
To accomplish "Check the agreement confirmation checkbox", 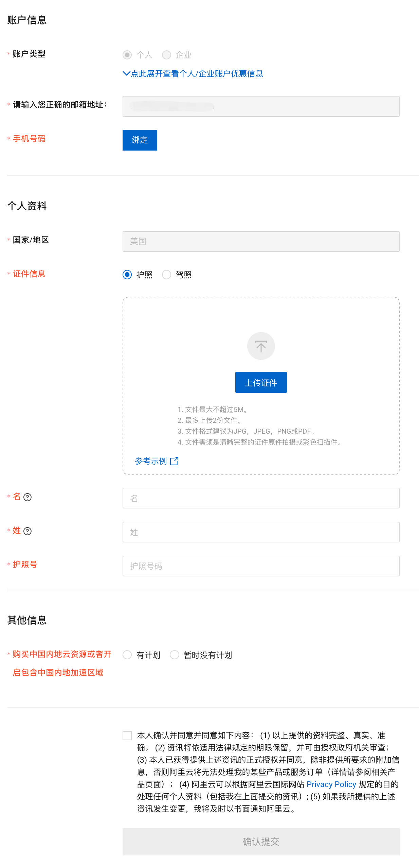I will [x=127, y=735].
